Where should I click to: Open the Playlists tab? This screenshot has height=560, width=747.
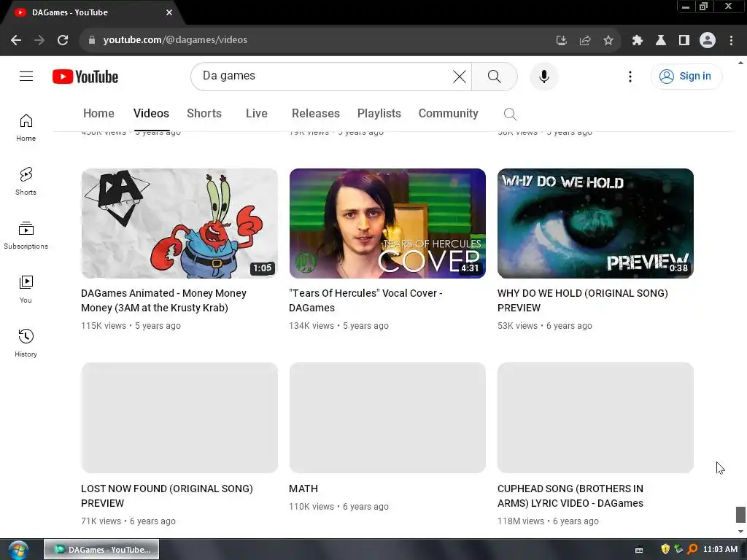[379, 113]
